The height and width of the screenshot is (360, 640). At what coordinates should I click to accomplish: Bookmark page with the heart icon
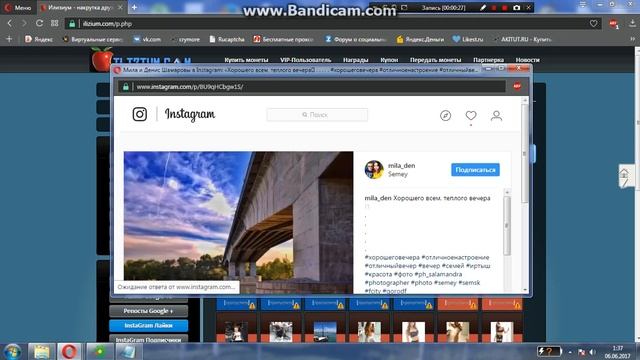coord(593,24)
